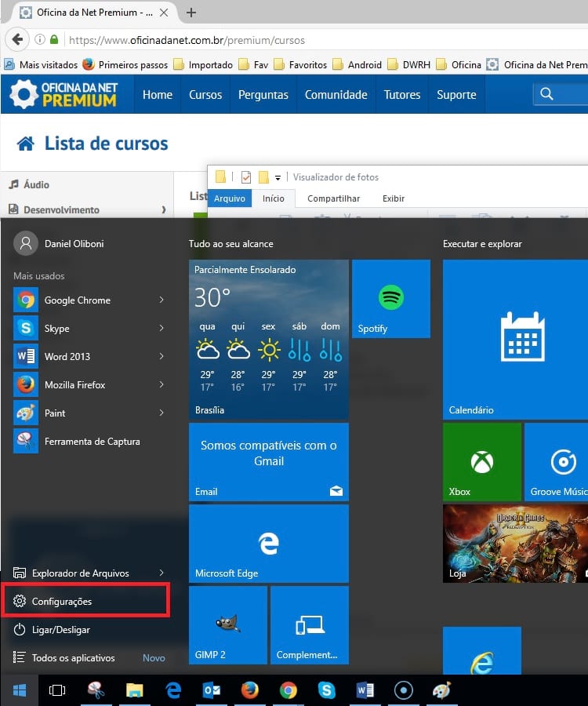Open the Internet Explorer tile
588x706 pixels.
coord(482,650)
